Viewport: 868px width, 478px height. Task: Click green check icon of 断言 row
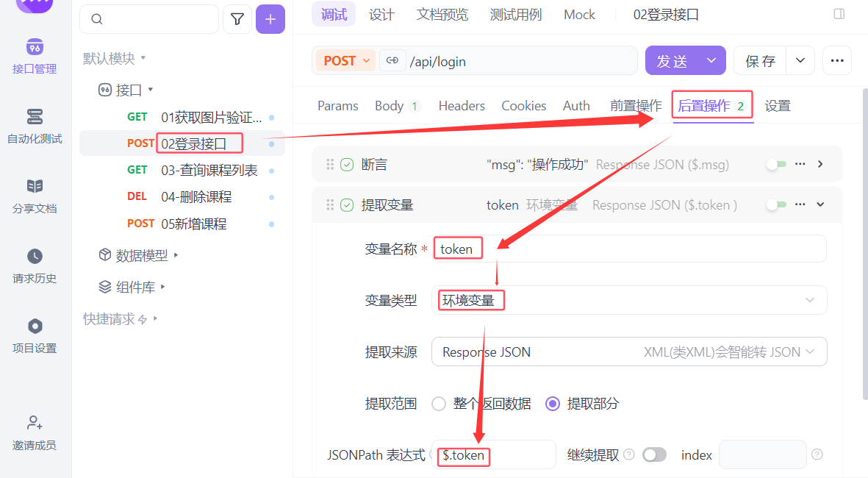pyautogui.click(x=347, y=165)
